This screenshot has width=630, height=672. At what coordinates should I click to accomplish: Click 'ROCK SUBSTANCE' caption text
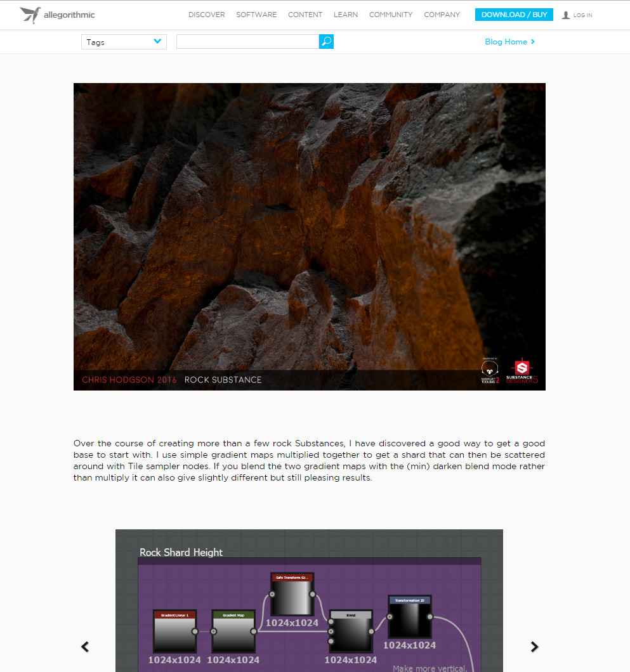[223, 380]
